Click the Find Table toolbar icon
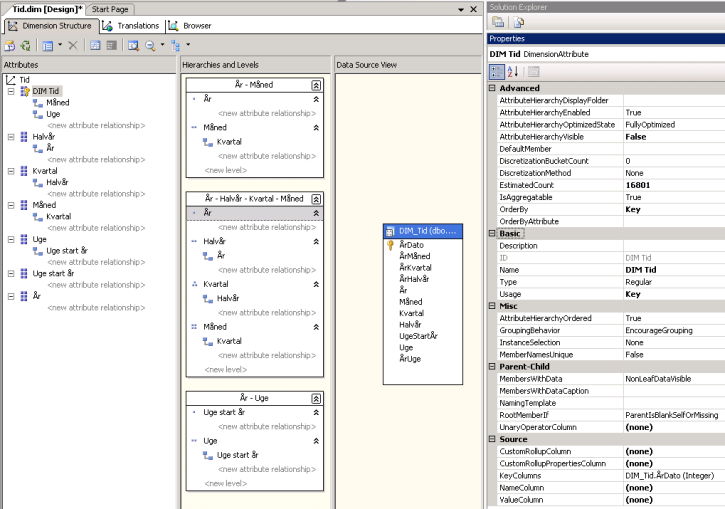This screenshot has height=509, width=725. click(134, 45)
